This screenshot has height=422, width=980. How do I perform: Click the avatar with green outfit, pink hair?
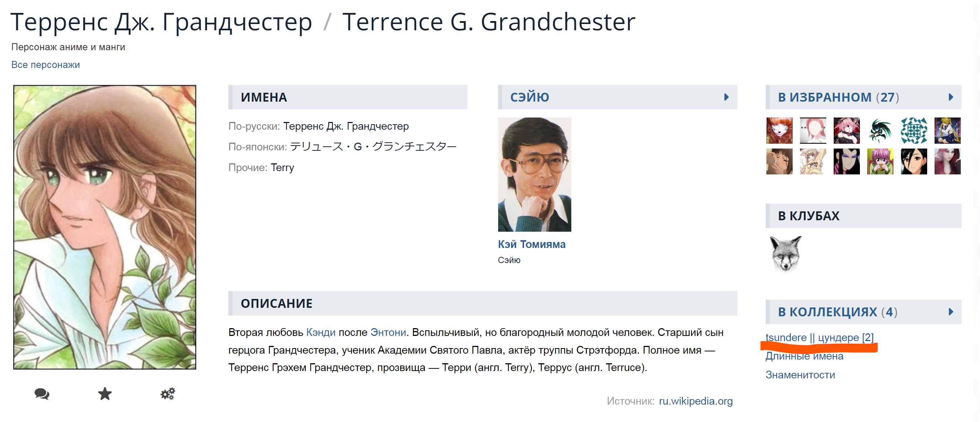(880, 162)
